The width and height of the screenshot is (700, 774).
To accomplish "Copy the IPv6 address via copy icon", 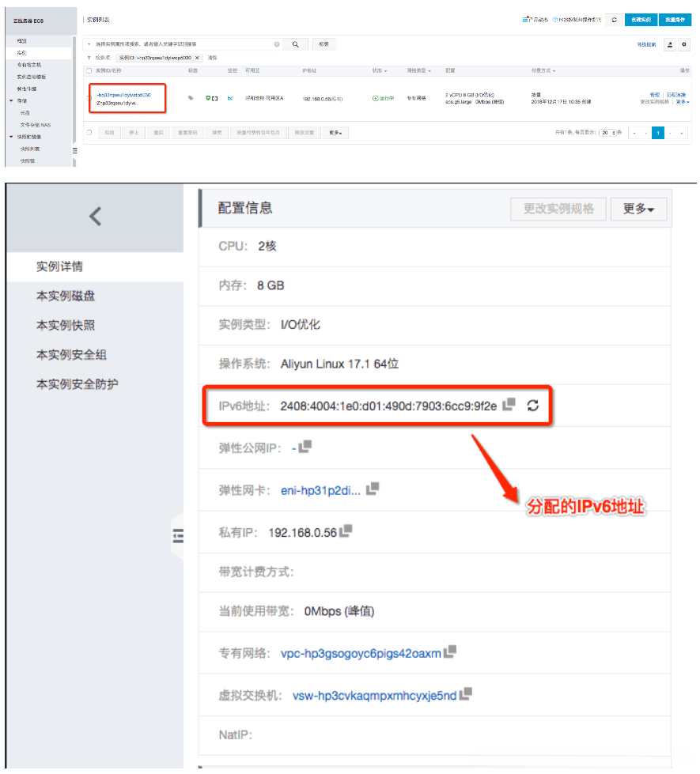I will 509,404.
